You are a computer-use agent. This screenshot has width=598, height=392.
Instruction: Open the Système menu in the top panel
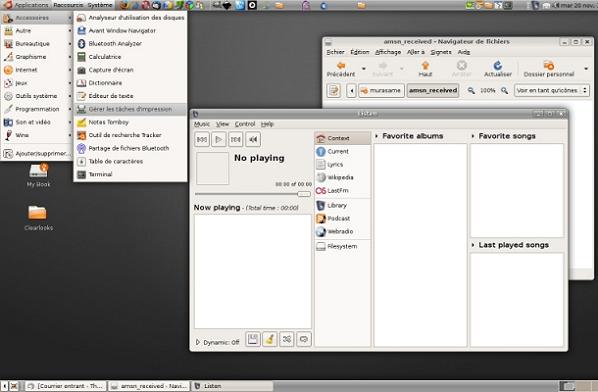[100, 5]
